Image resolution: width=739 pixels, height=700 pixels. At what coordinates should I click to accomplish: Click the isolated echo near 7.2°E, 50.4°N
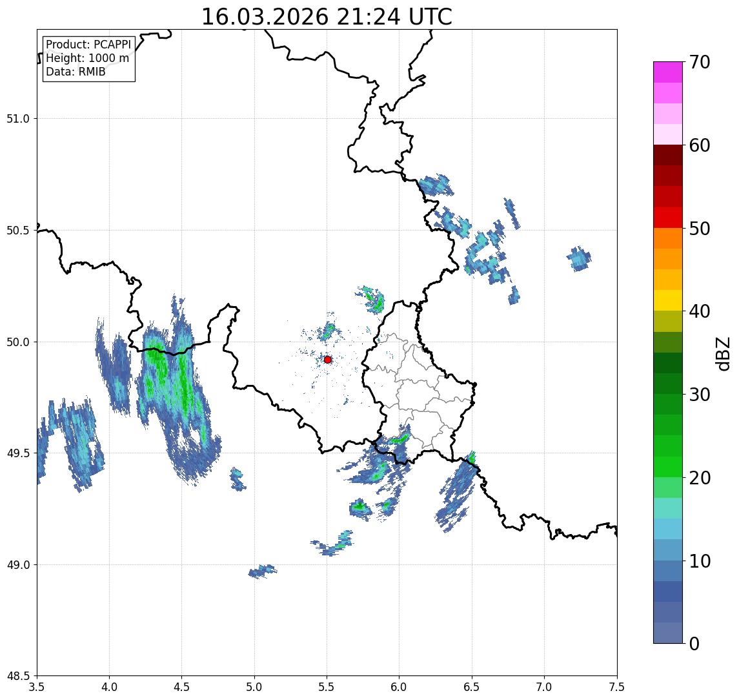tap(579, 258)
